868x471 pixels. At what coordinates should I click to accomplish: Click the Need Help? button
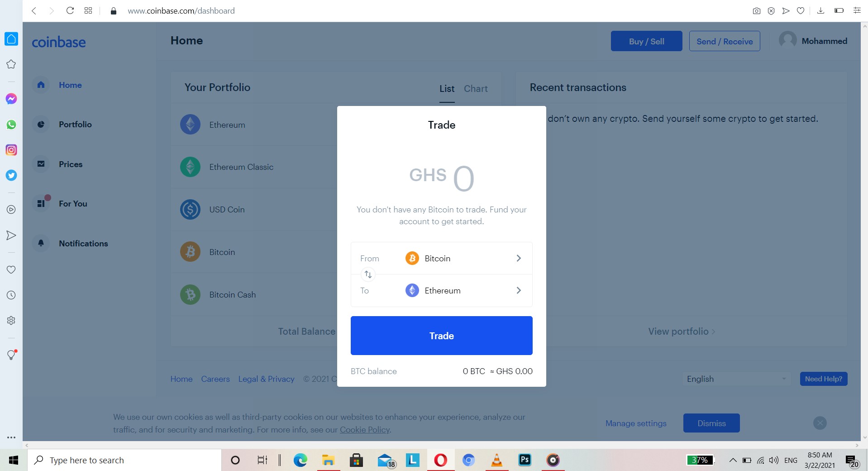pos(824,379)
